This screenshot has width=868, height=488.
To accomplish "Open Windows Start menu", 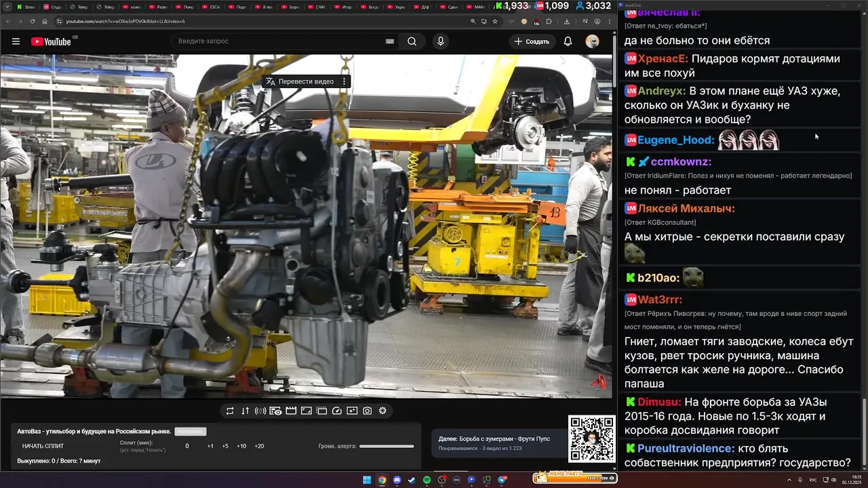I will pyautogui.click(x=367, y=480).
